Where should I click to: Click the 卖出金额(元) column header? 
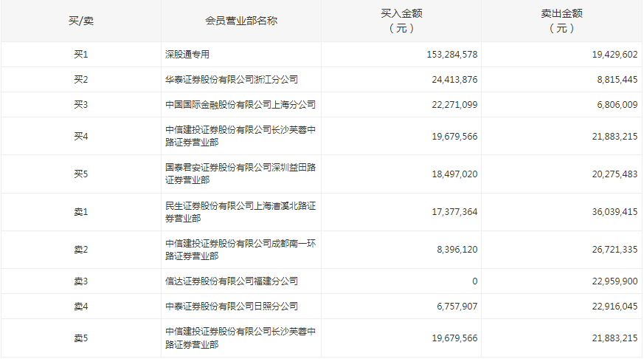tap(561, 21)
